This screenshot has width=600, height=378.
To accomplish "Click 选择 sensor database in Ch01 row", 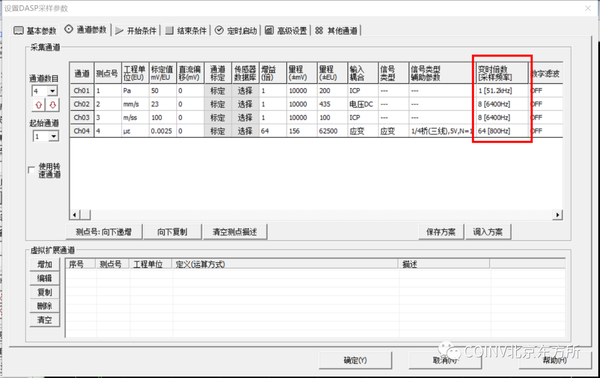I will click(245, 91).
